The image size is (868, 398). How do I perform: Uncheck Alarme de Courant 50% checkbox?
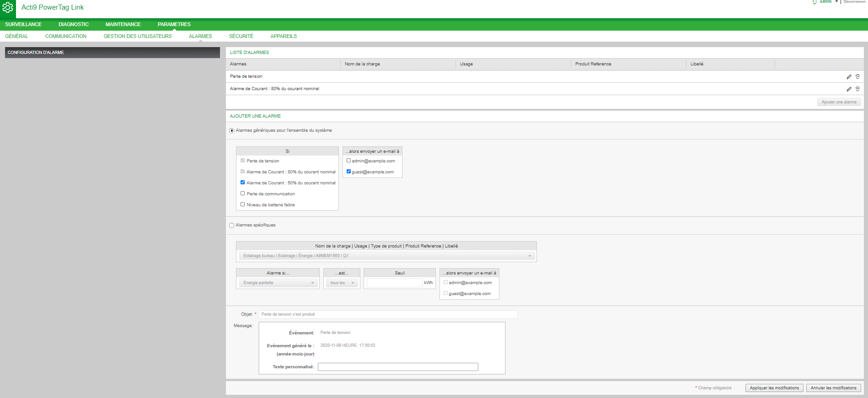(242, 183)
